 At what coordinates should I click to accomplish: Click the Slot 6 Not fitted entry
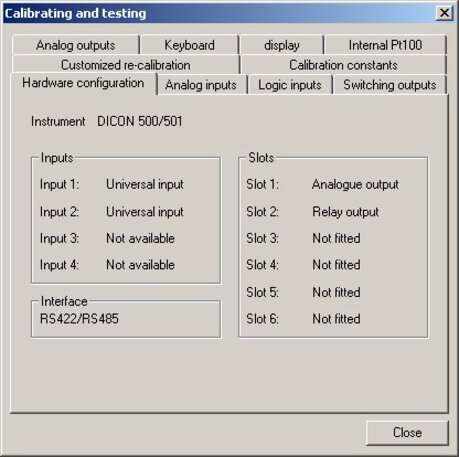pos(336,319)
